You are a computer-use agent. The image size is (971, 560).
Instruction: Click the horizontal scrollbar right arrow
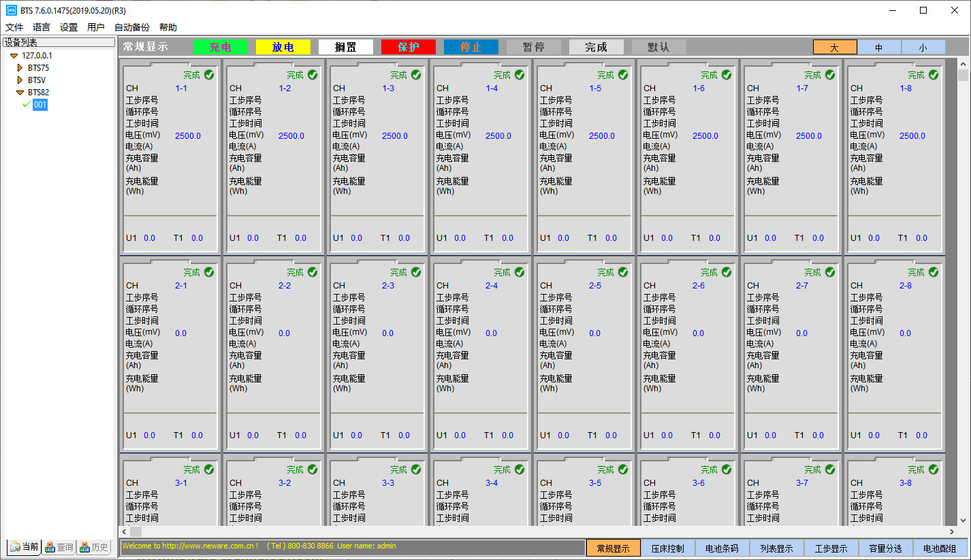coord(951,531)
